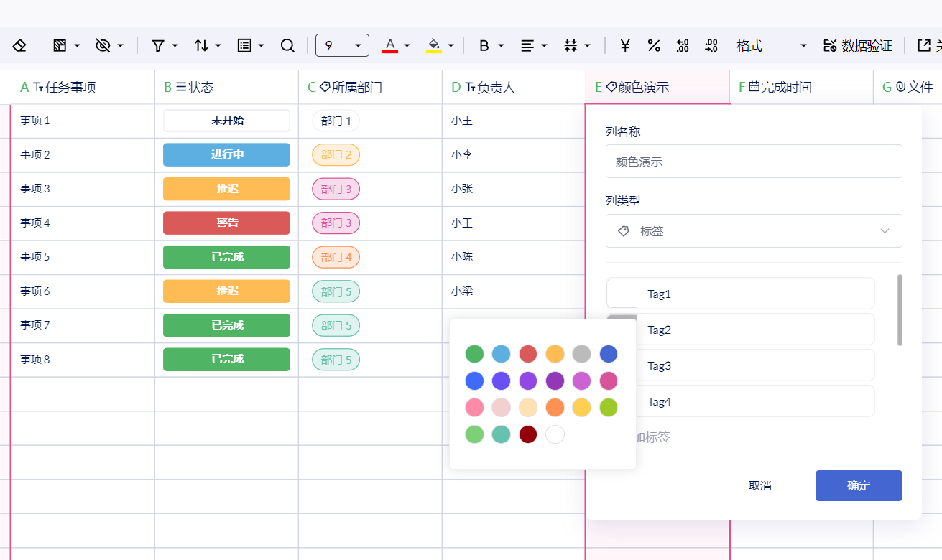Expand the arrow beside the horizontal align icon
Screen dimensions: 942x560
coord(544,45)
